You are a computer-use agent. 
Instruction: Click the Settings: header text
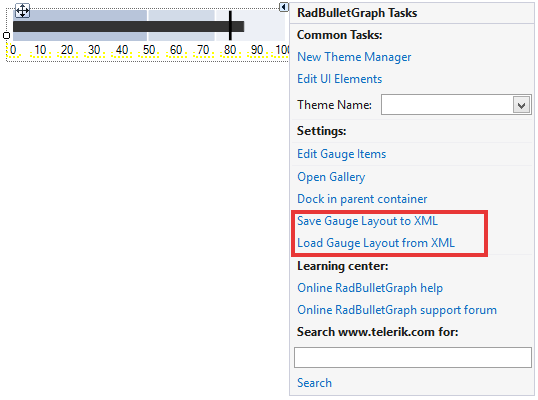coord(321,131)
